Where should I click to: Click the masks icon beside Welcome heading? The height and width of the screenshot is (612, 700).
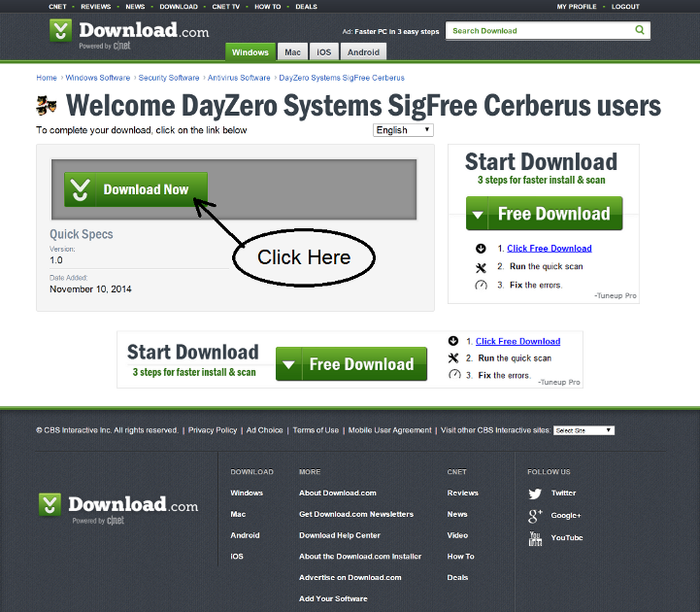(x=47, y=105)
